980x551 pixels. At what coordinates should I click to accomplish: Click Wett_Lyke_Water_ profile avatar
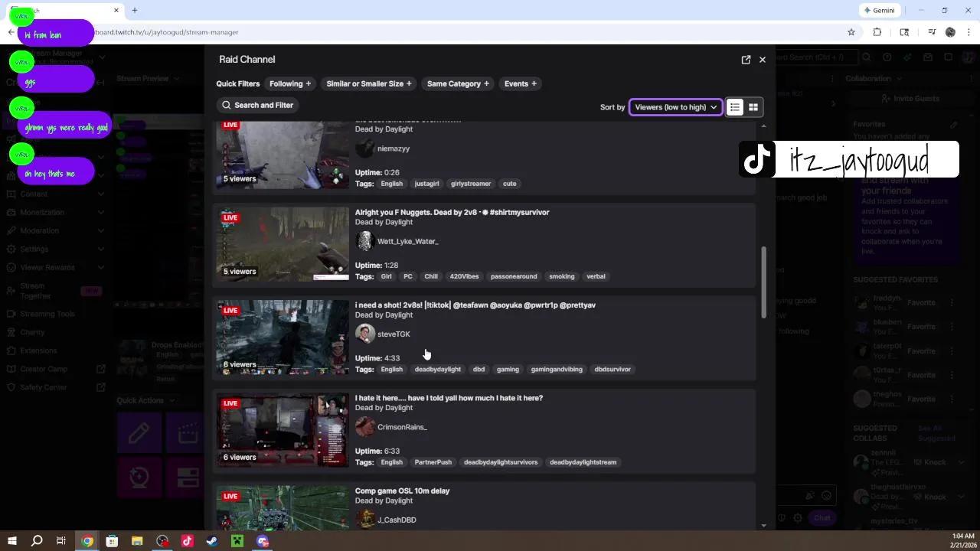click(364, 241)
